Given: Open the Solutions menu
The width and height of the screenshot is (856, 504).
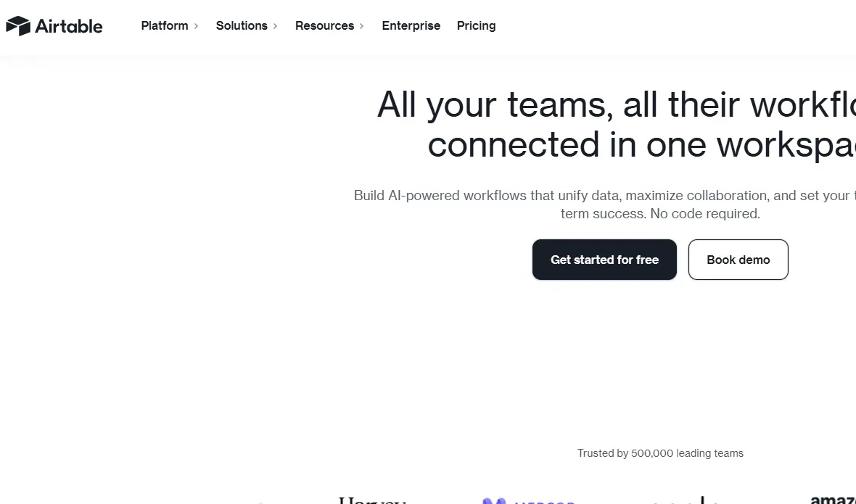Looking at the screenshot, I should click(x=242, y=25).
